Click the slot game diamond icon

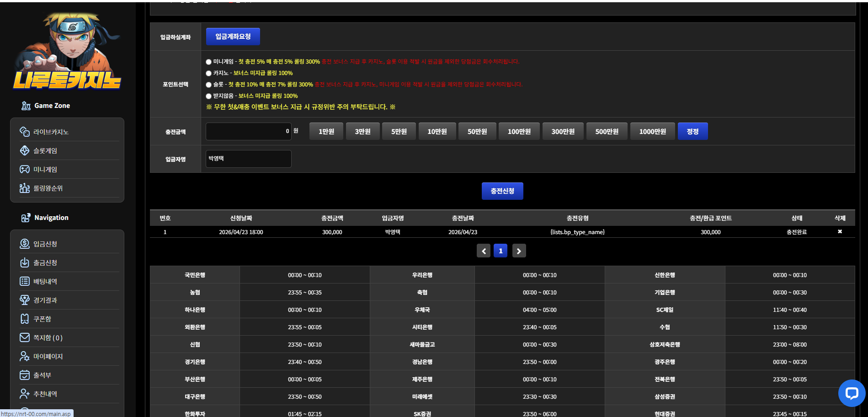tap(25, 150)
